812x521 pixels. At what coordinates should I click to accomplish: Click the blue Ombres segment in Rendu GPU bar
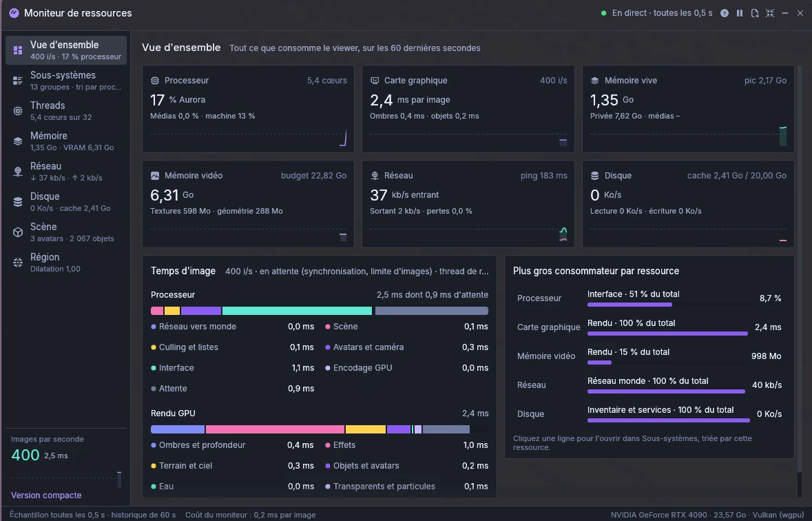pos(178,429)
